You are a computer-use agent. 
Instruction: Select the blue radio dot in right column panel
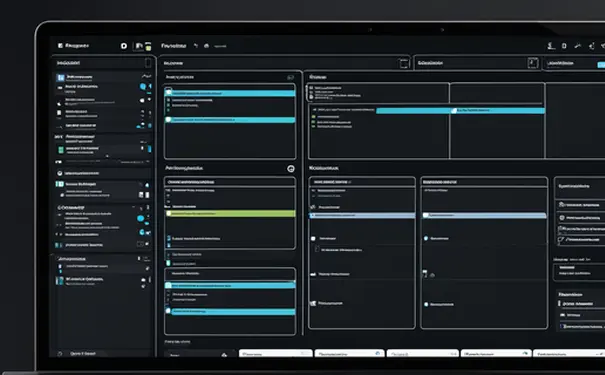point(426,238)
